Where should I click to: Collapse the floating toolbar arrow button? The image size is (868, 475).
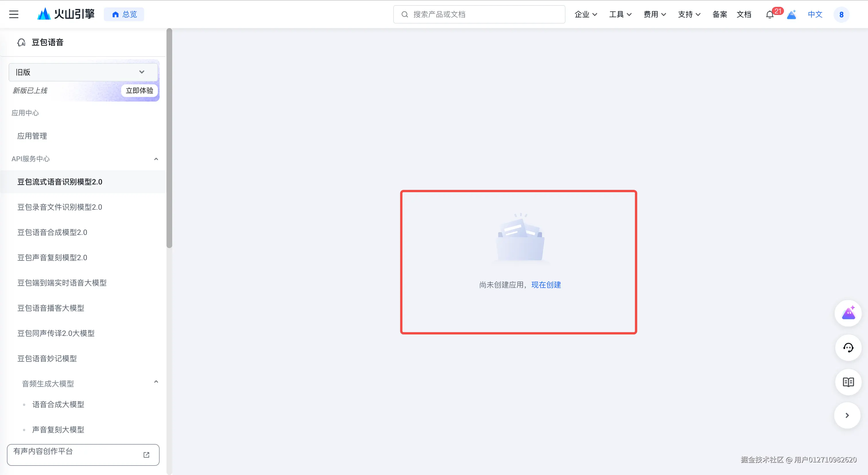[x=847, y=415]
